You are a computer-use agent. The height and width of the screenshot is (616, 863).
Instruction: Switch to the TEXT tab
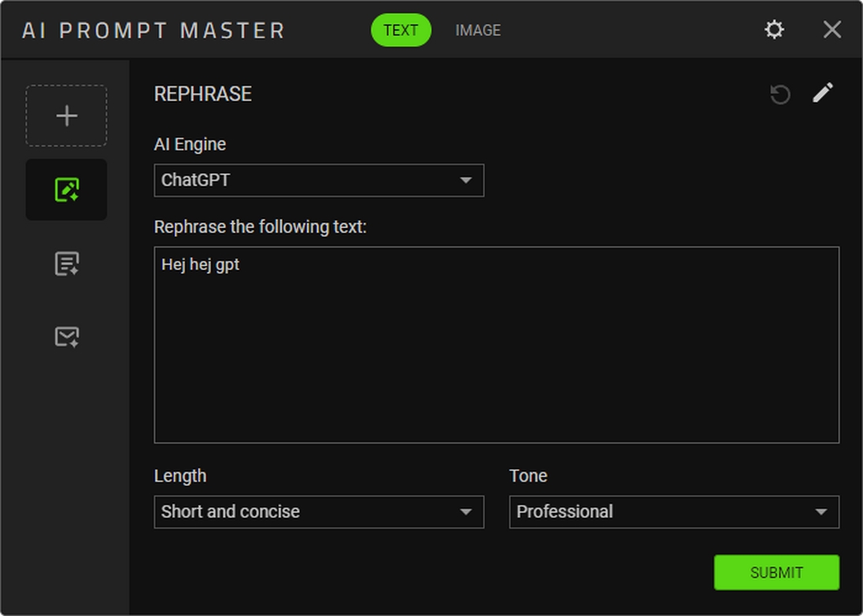click(x=401, y=30)
